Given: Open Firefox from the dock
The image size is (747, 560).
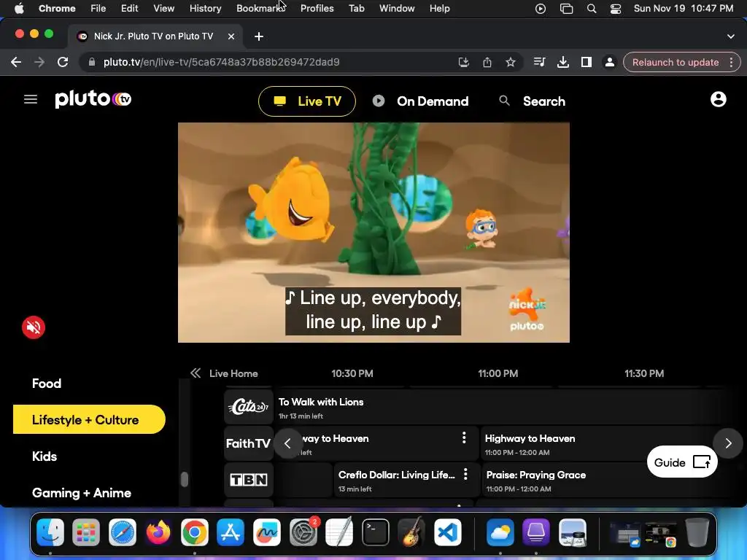Looking at the screenshot, I should 158,532.
